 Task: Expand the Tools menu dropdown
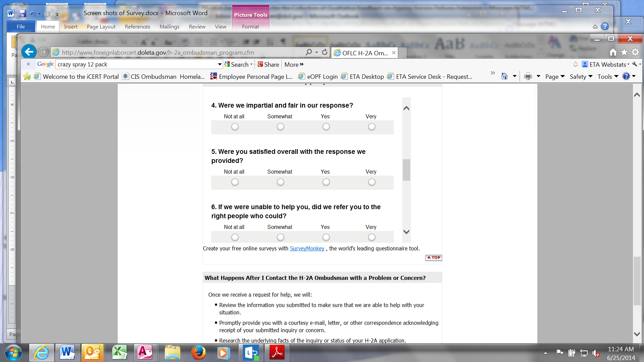(x=607, y=76)
